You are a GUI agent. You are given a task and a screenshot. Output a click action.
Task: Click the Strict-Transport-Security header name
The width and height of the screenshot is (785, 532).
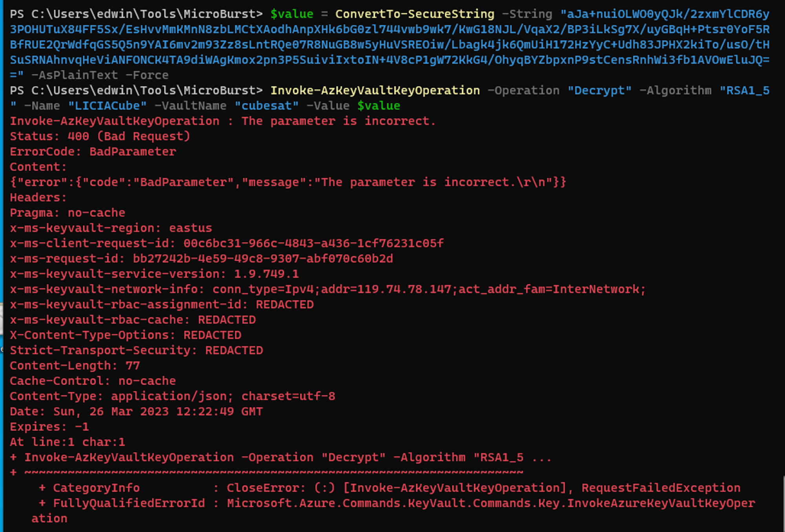pyautogui.click(x=100, y=350)
